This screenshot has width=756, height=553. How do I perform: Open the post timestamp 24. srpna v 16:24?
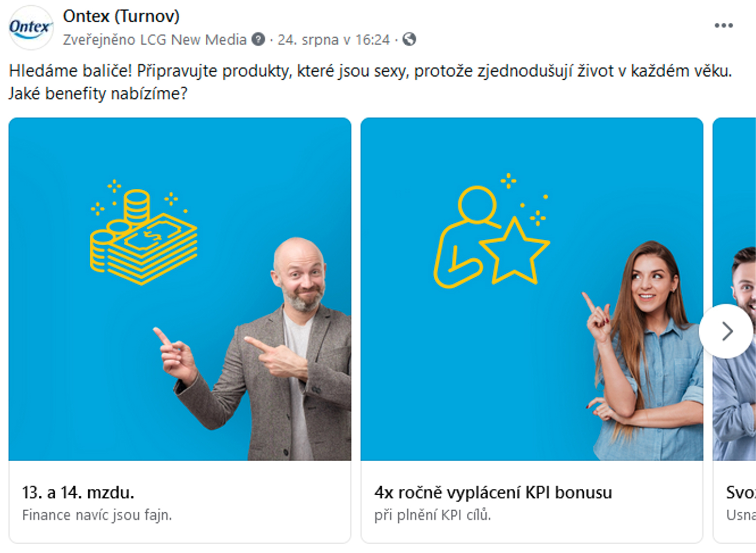333,39
